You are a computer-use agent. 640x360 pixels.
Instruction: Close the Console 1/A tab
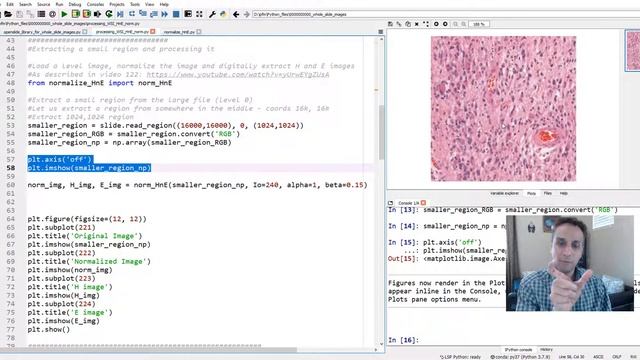(423, 203)
